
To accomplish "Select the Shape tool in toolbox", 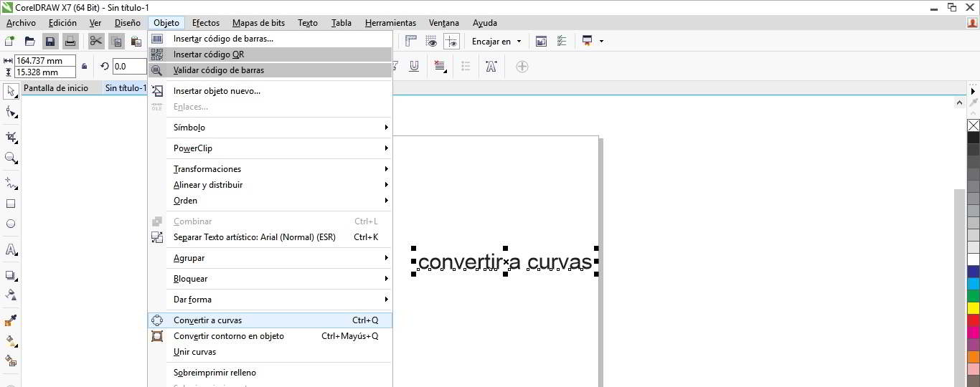I will tap(11, 112).
